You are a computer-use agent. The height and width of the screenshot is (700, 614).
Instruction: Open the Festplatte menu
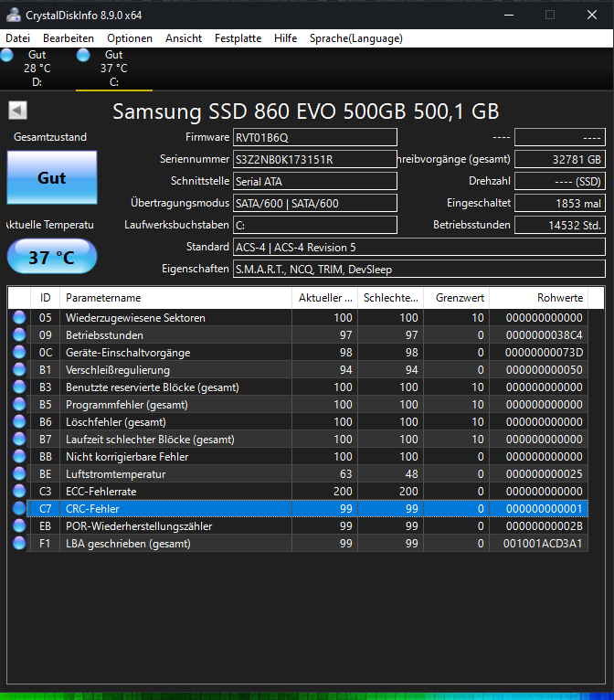pyautogui.click(x=238, y=38)
